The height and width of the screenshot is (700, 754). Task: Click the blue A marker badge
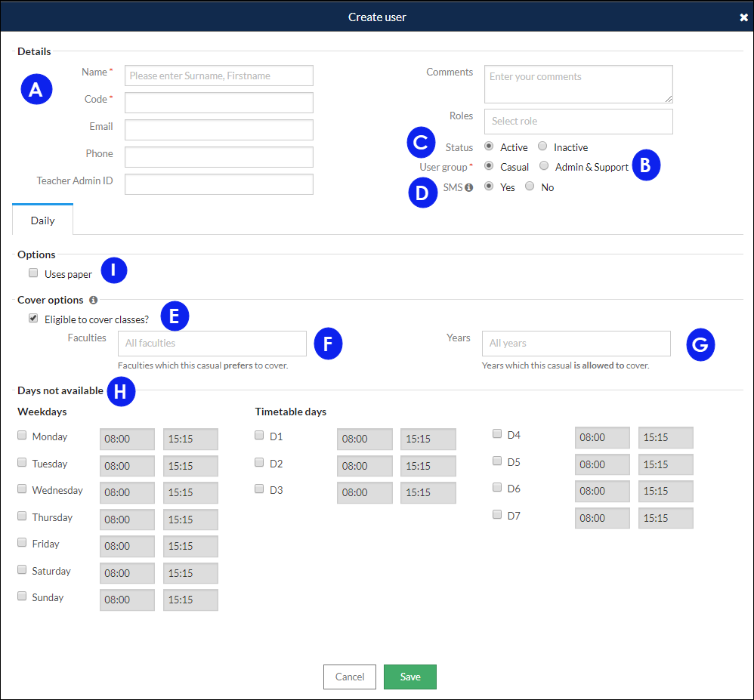36,89
